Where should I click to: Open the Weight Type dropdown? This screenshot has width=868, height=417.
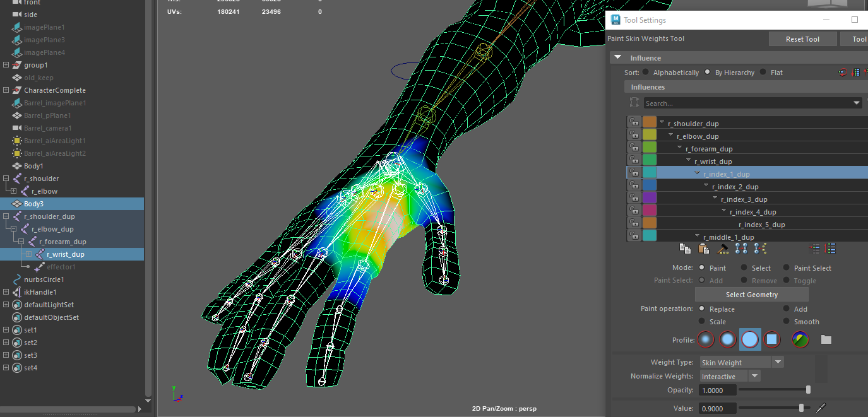pyautogui.click(x=778, y=362)
